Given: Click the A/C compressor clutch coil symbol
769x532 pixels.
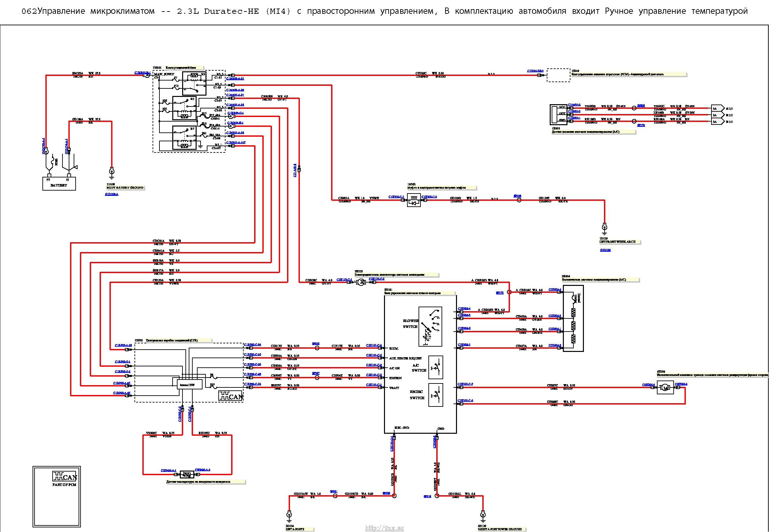Looking at the screenshot, I should pyautogui.click(x=414, y=200).
